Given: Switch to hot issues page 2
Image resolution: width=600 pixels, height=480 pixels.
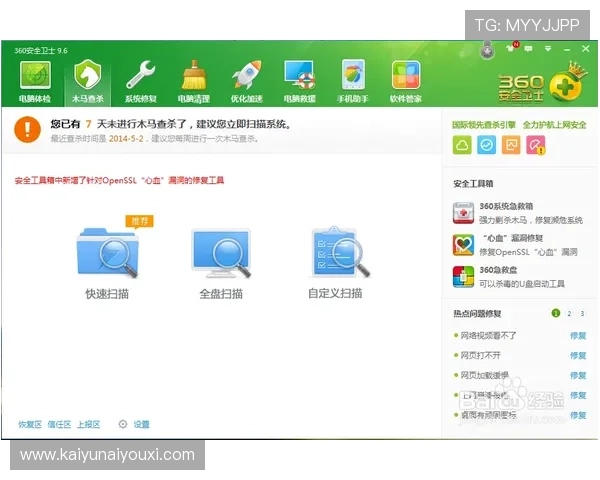Looking at the screenshot, I should click(569, 313).
